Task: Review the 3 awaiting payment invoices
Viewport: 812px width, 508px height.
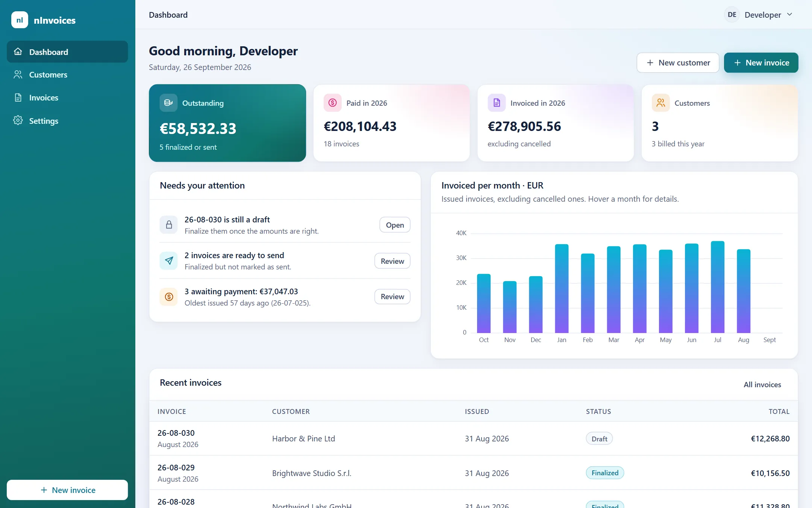Action: 392,297
